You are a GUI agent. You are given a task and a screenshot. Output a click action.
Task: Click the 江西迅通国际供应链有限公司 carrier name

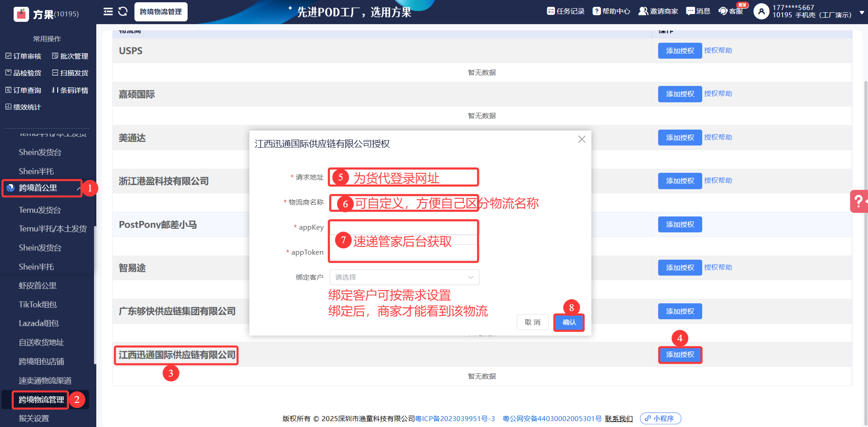coord(177,355)
